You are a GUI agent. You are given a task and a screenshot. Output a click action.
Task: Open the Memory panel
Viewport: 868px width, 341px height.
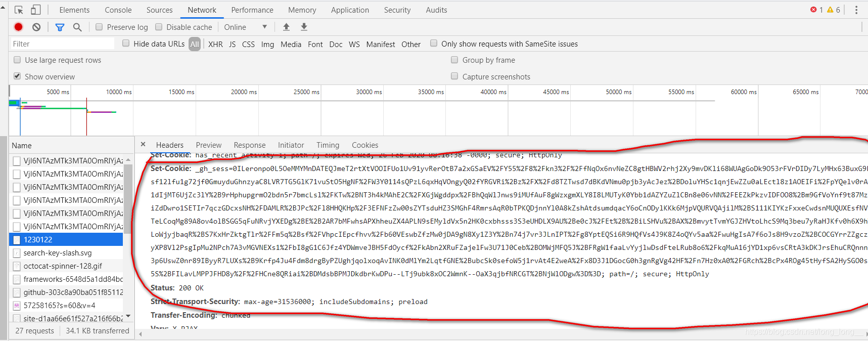tap(302, 10)
